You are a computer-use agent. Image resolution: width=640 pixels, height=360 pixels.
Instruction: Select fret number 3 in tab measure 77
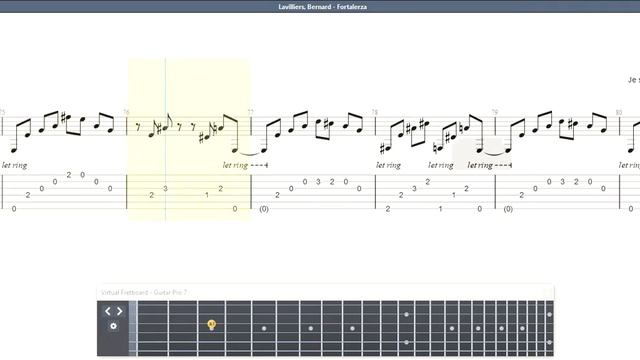click(318, 182)
